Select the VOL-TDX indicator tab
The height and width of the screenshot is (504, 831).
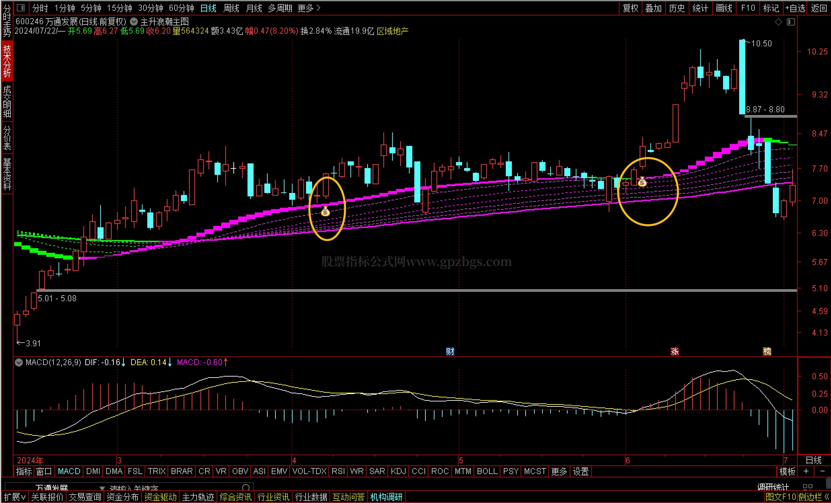309,471
